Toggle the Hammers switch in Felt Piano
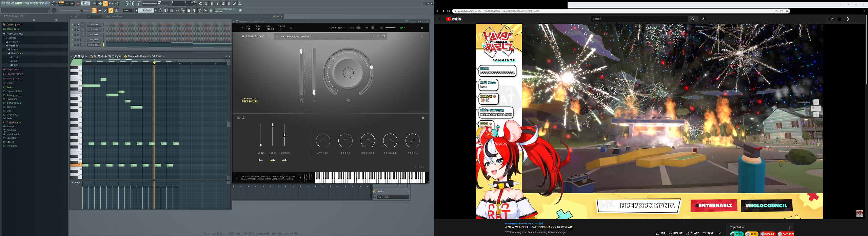868x236 pixels. (x=284, y=160)
